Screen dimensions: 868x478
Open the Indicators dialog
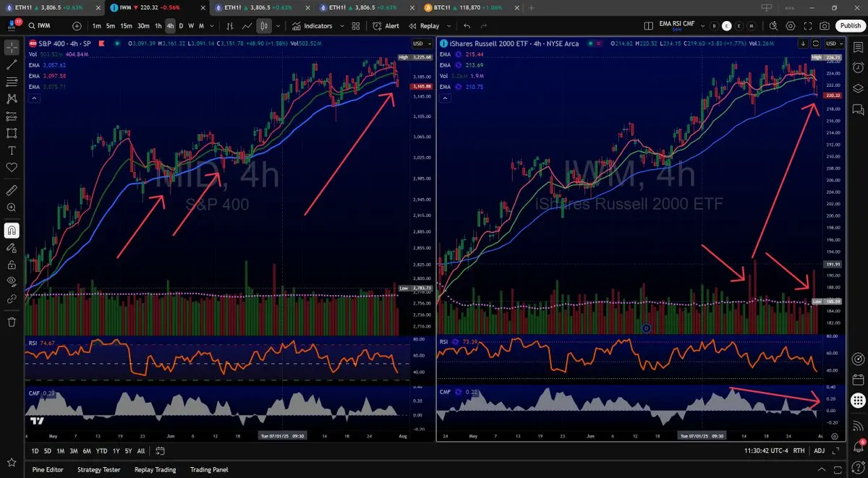click(x=313, y=26)
